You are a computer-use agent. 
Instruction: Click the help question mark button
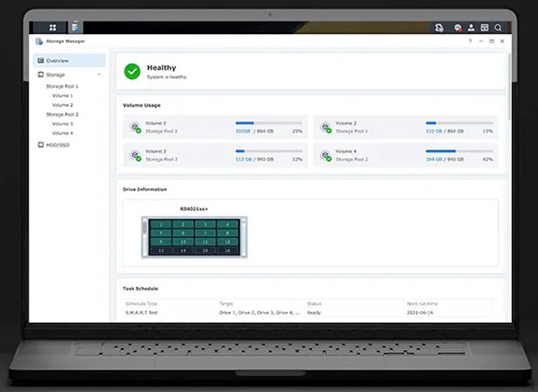(470, 41)
